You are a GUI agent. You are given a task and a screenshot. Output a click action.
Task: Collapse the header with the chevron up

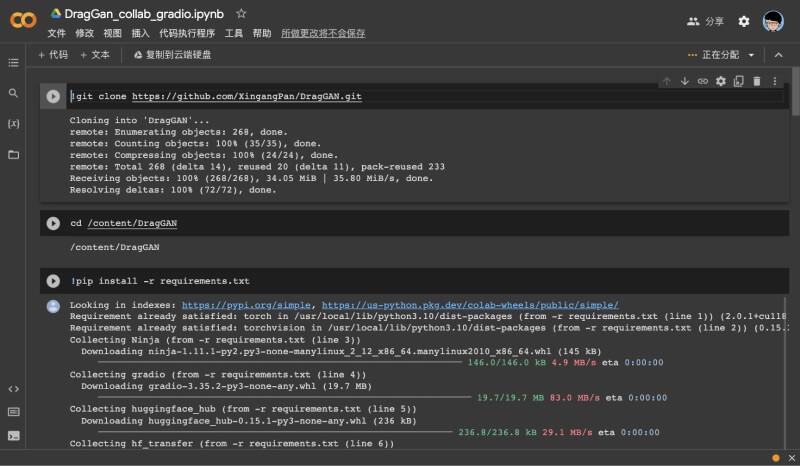(778, 55)
